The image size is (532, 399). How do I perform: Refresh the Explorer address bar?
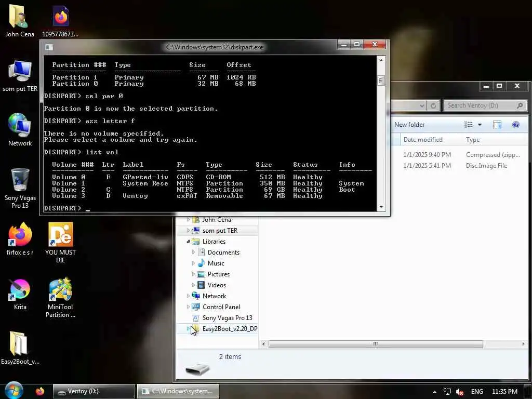point(433,105)
